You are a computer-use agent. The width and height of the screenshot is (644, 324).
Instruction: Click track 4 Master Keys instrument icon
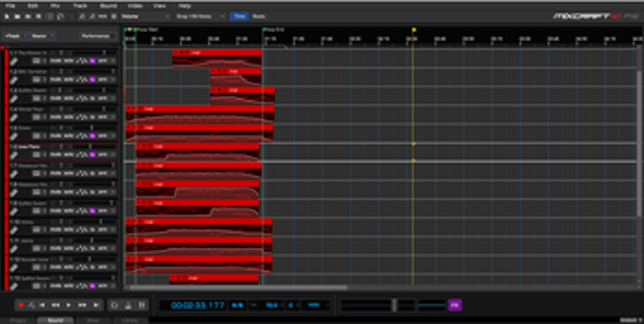point(14,117)
